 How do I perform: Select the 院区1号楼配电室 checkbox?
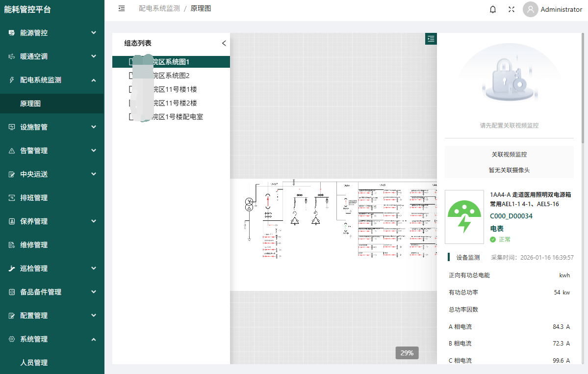pyautogui.click(x=131, y=117)
